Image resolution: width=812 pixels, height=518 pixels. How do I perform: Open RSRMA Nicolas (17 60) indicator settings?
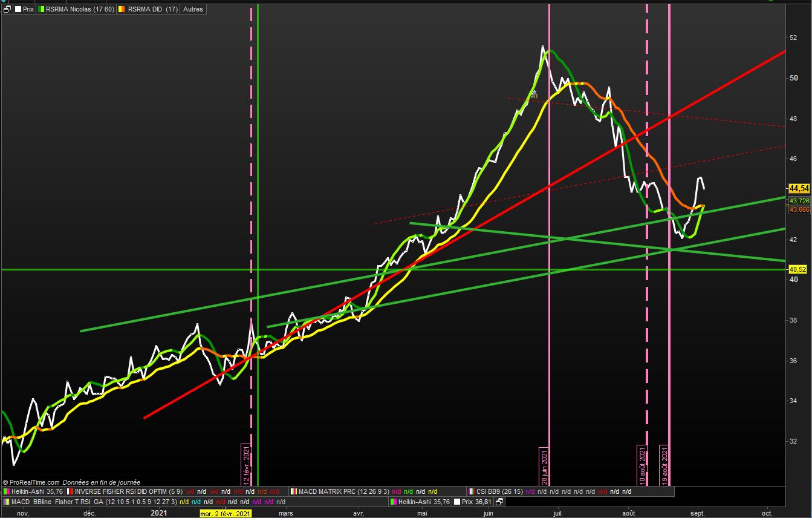[76, 10]
